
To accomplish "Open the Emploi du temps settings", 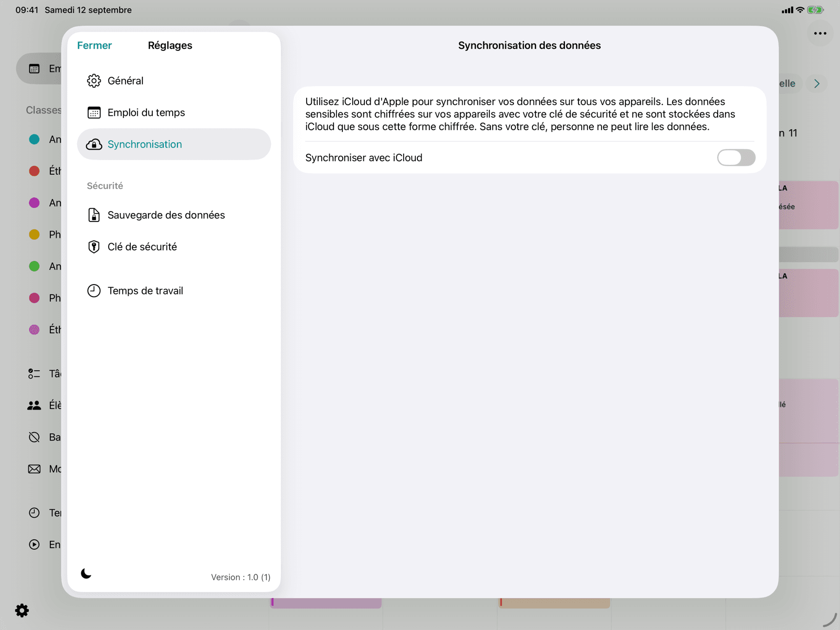I will (x=174, y=112).
